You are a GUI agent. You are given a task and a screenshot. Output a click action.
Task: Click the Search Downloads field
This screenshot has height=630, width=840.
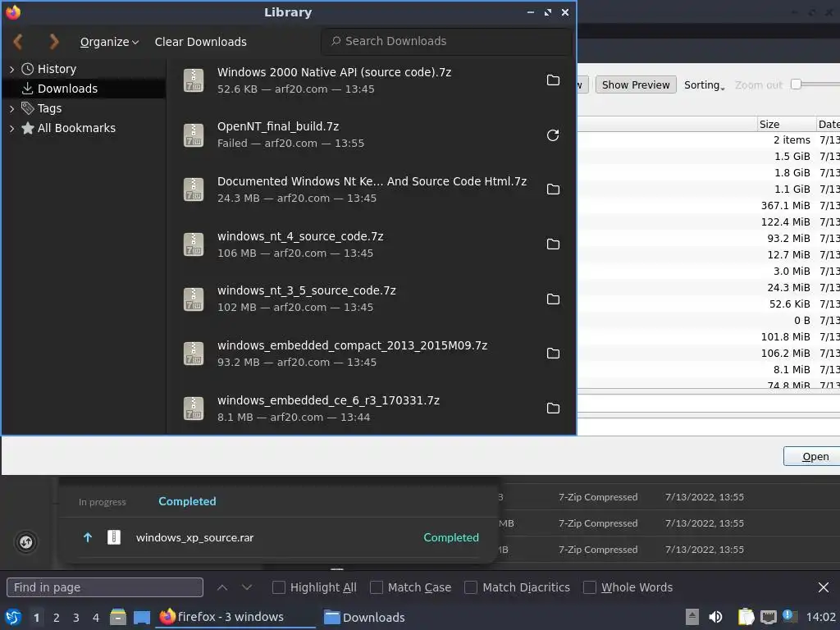pos(447,41)
